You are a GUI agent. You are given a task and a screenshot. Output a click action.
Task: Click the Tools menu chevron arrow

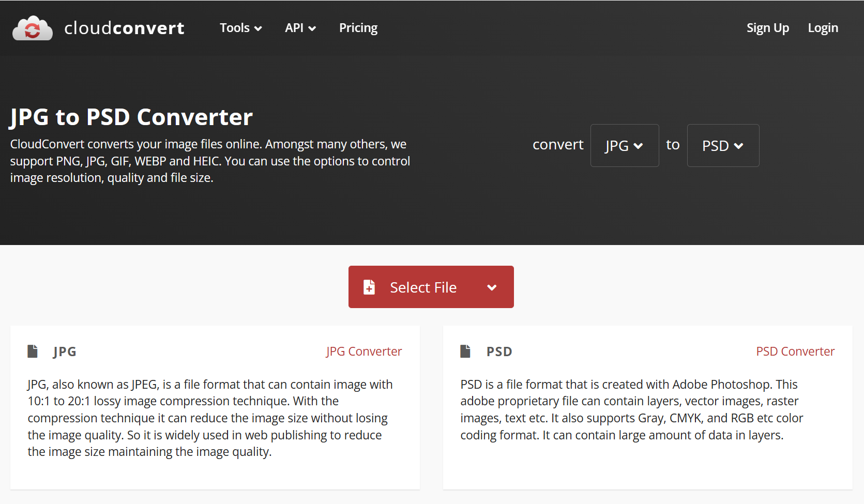pyautogui.click(x=258, y=29)
